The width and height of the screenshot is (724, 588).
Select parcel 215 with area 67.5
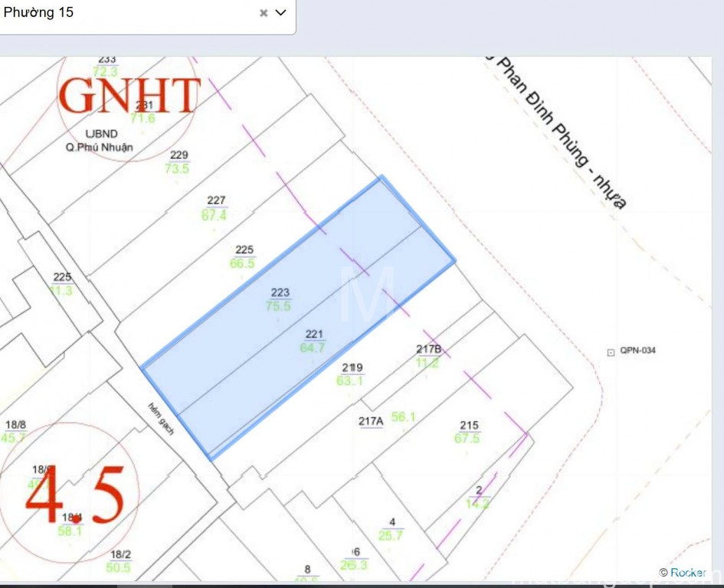pos(468,432)
